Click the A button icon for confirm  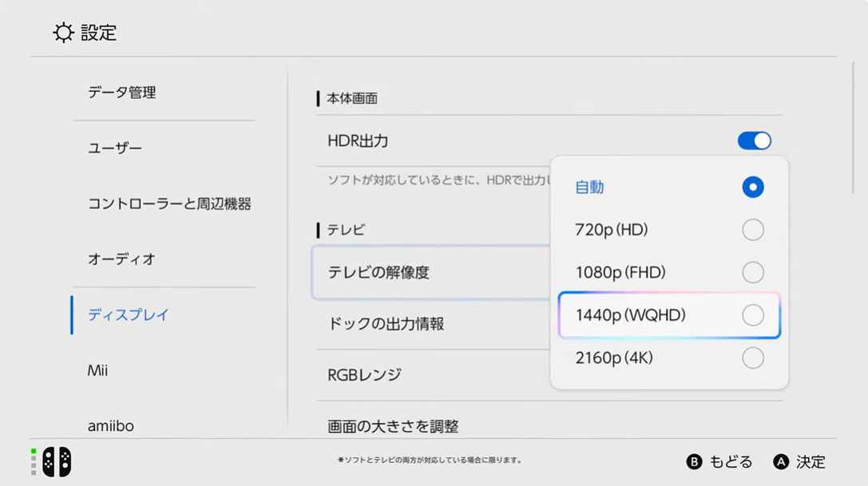tap(780, 461)
